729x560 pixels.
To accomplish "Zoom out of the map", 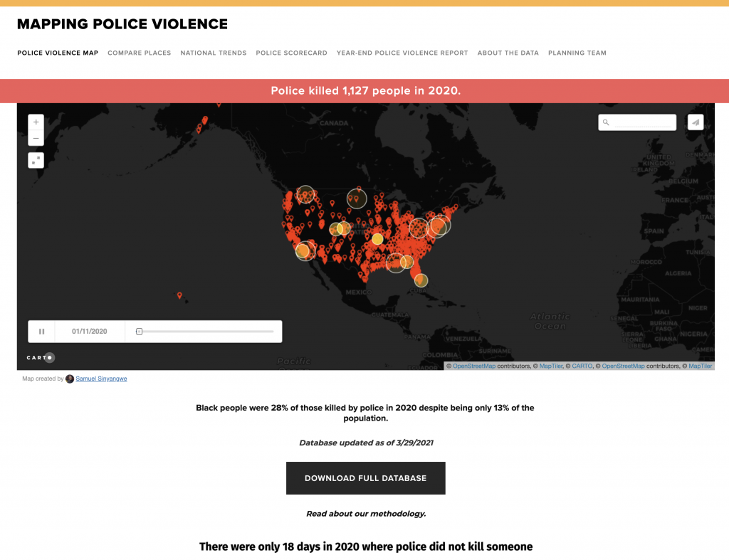I will 36,138.
